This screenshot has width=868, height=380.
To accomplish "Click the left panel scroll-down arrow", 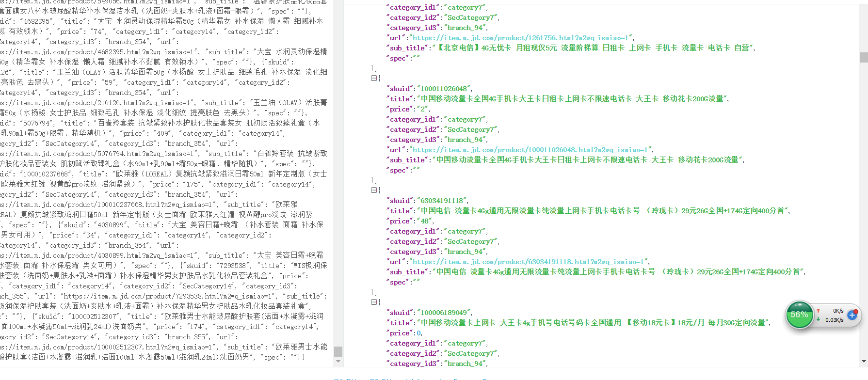I will coord(338,361).
